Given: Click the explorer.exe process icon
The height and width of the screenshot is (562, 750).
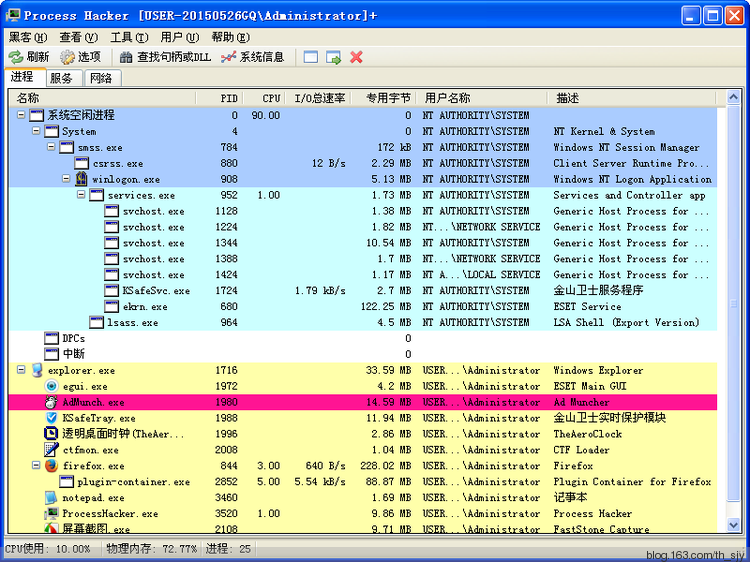Looking at the screenshot, I should point(37,370).
